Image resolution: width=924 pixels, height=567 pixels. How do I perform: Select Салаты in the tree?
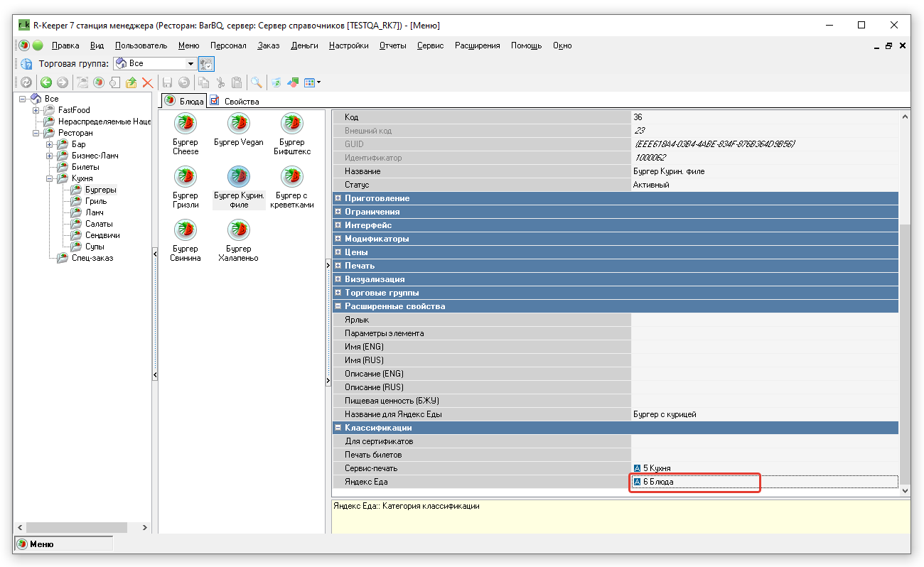[x=99, y=224]
